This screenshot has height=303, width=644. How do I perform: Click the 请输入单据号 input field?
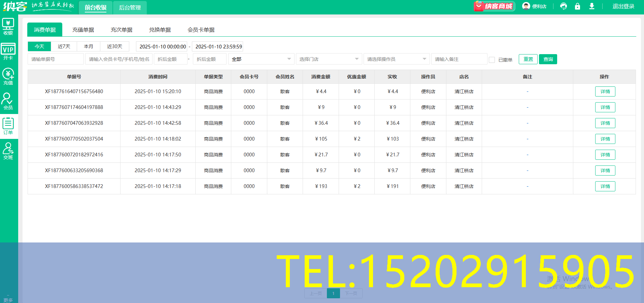[x=55, y=59]
